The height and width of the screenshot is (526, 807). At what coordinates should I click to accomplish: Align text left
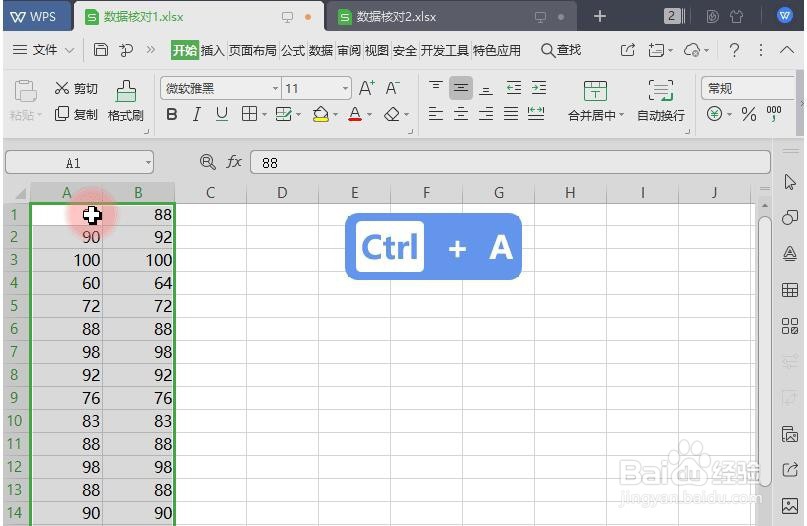pos(435,114)
